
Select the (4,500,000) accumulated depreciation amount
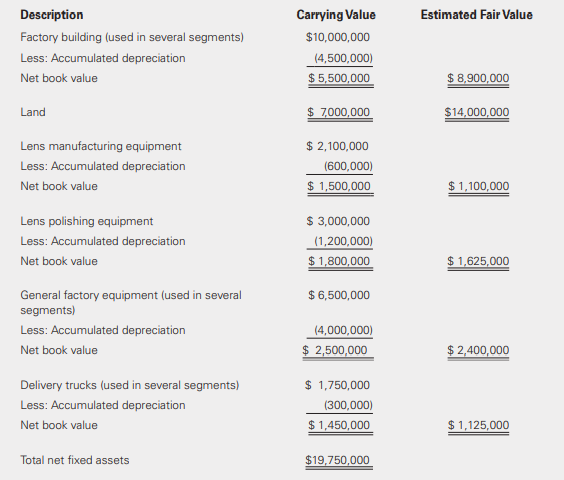[x=344, y=58]
